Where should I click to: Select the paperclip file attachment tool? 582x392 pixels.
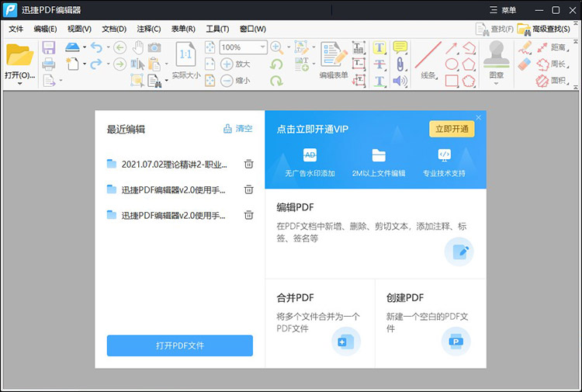(x=400, y=64)
